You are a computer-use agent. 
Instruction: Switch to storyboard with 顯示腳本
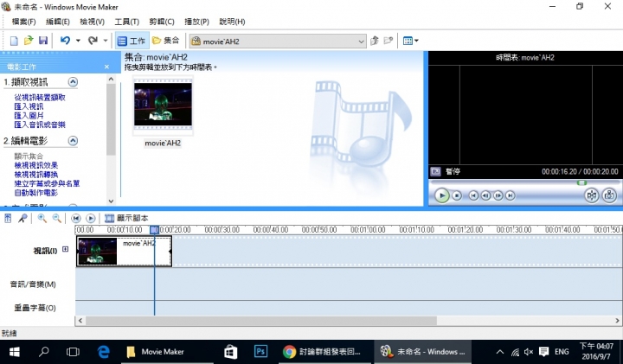tap(126, 218)
